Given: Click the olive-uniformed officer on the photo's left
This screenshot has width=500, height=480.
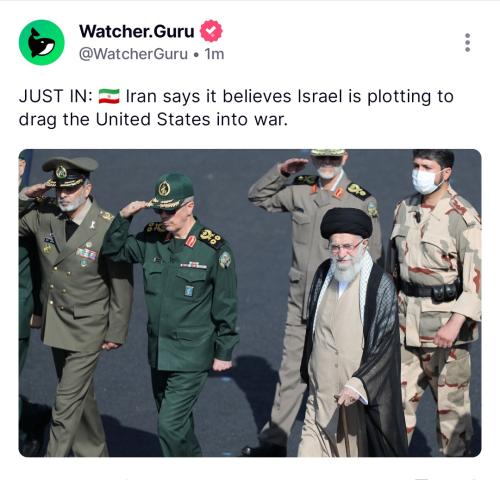Looking at the screenshot, I should coord(73,305).
